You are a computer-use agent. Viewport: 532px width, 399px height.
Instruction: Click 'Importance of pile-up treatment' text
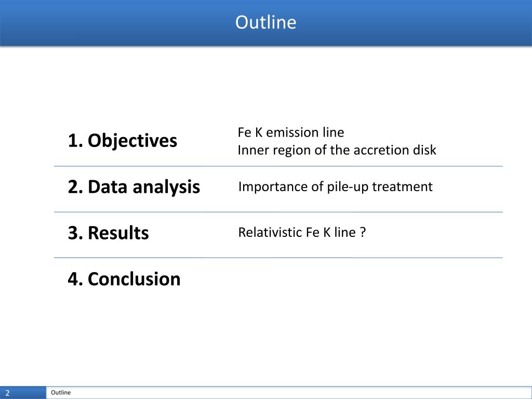(x=335, y=187)
